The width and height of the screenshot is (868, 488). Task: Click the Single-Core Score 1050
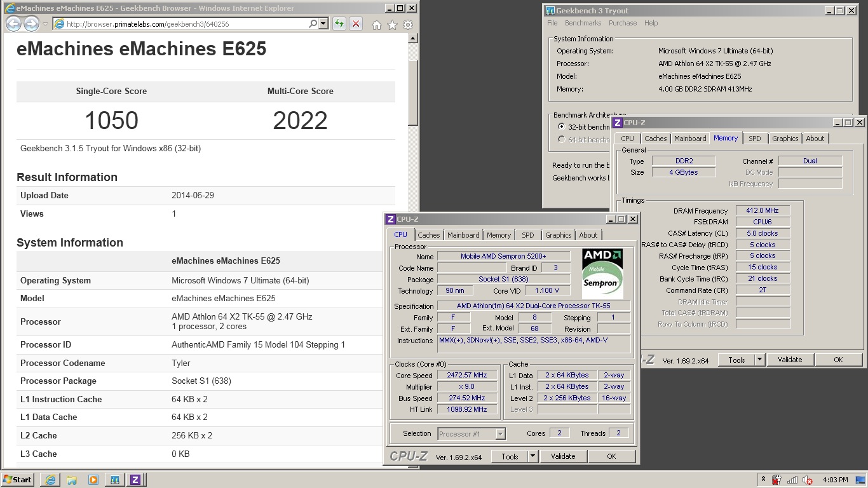pyautogui.click(x=111, y=120)
